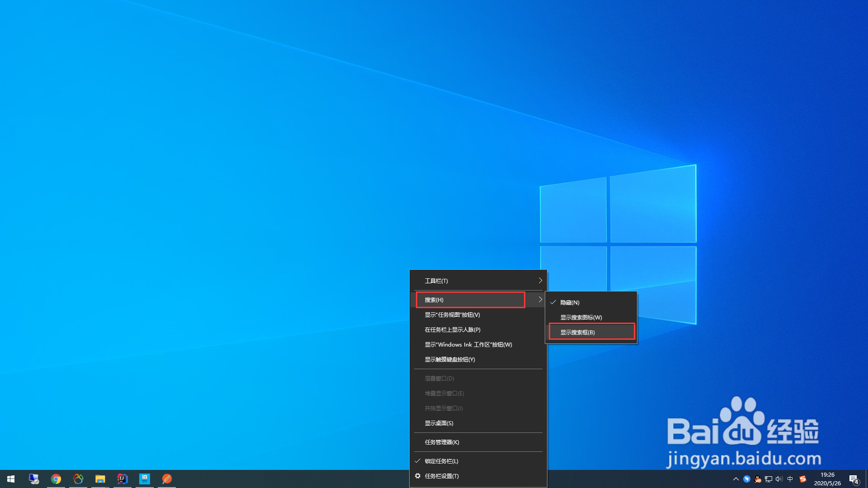Screen dimensions: 868x488
Task: Launch Postman from the taskbar
Action: (167, 479)
